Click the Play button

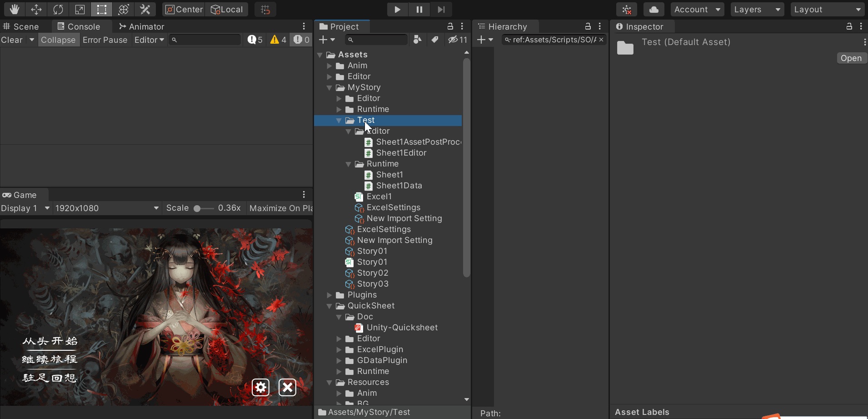[x=397, y=9]
